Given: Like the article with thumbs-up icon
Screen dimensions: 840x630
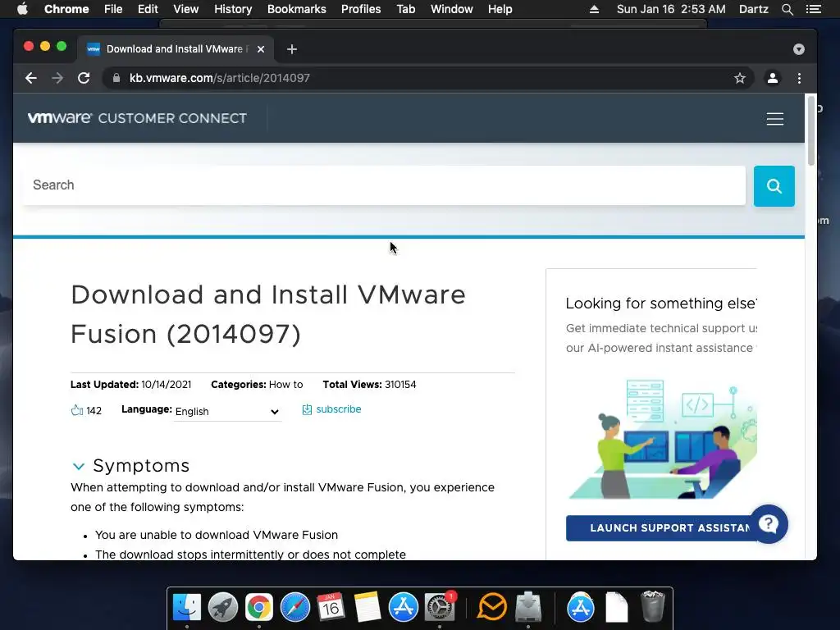Looking at the screenshot, I should (x=77, y=410).
